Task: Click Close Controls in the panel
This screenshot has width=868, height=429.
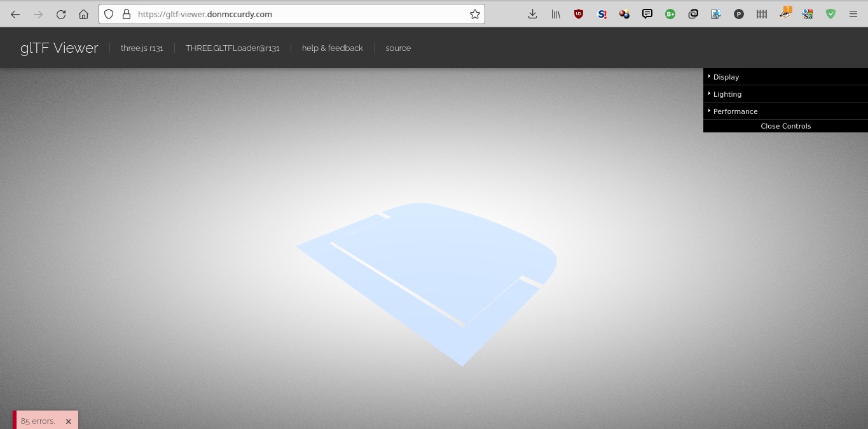Action: coord(785,125)
